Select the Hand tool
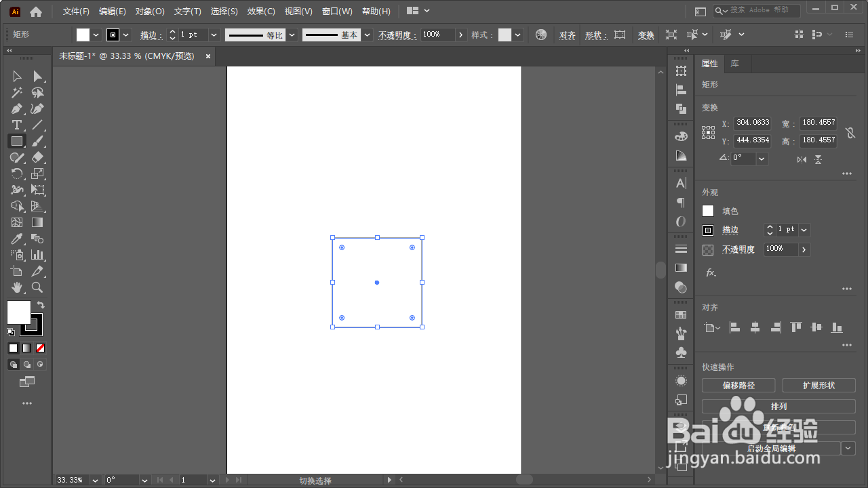This screenshot has height=488, width=868. (17, 287)
